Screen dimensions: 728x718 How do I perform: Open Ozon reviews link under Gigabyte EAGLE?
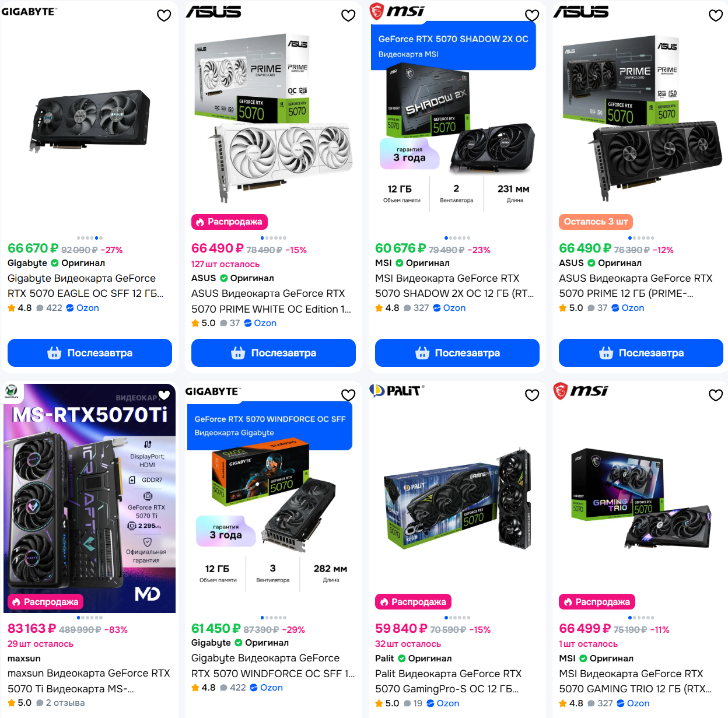[82, 308]
